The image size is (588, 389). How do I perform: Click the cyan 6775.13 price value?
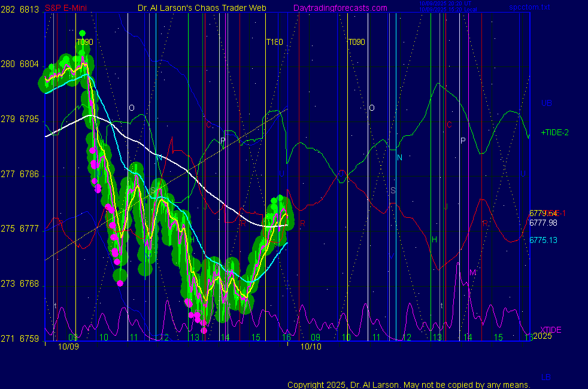point(543,240)
